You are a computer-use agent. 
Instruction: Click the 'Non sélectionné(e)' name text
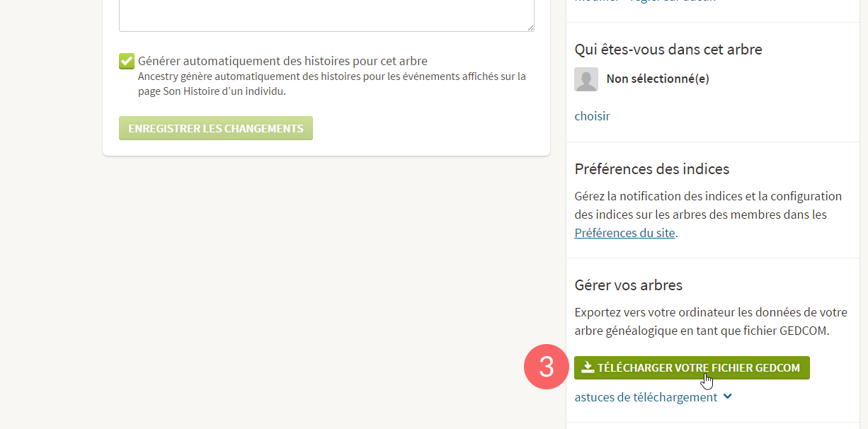(658, 79)
